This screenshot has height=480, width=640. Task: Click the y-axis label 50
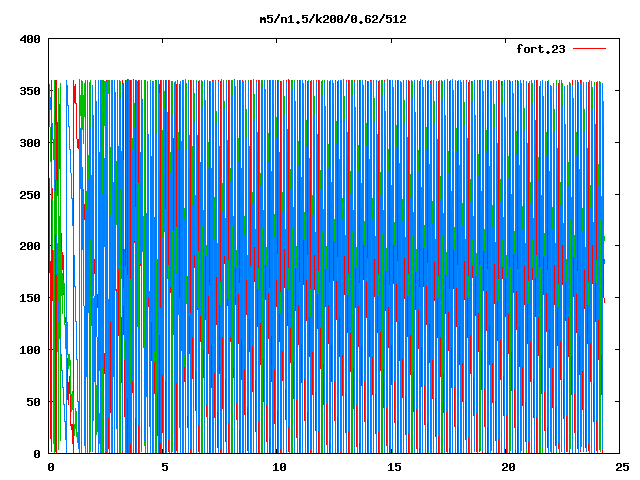[33, 402]
